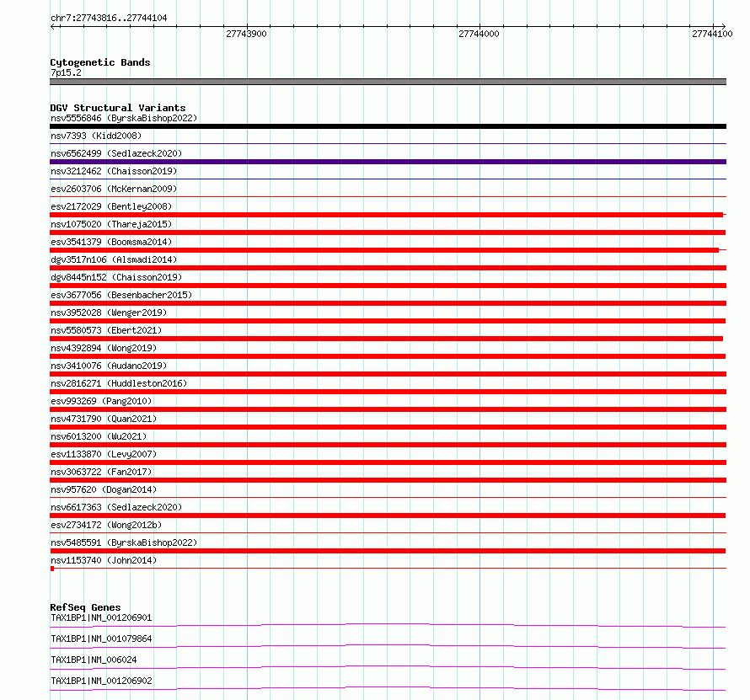Click the 7p15.2 band label
Viewport: 750px width, 700px height.
pos(66,72)
